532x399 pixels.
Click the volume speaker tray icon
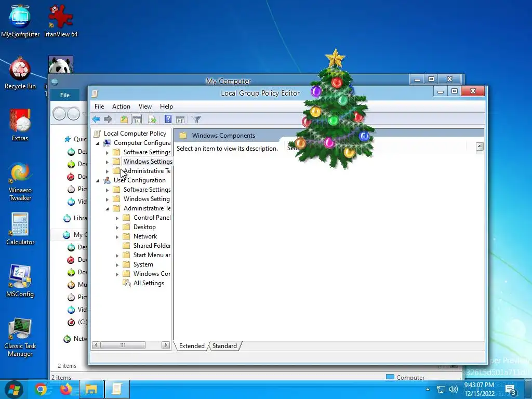[x=453, y=389]
